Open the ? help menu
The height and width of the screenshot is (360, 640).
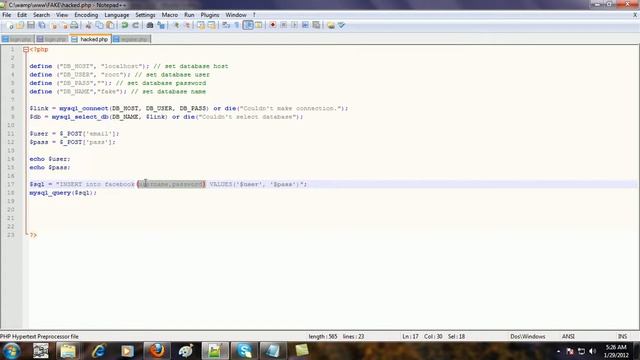pos(254,15)
